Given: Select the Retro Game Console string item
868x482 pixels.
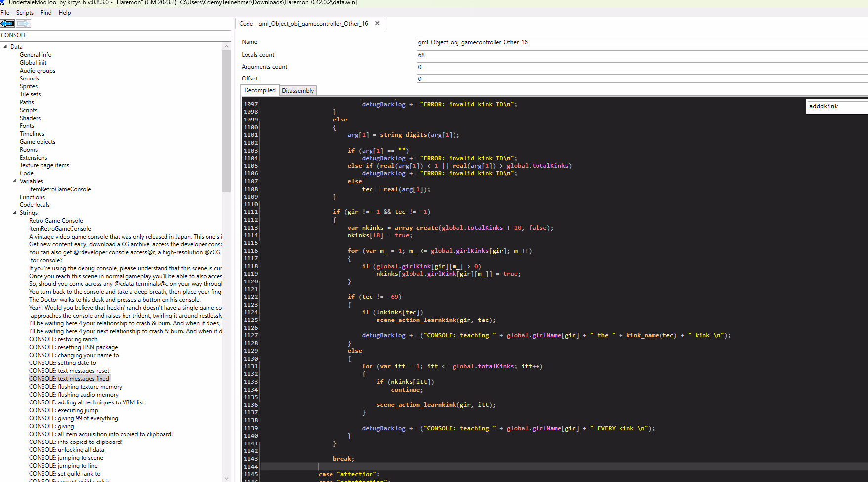Looking at the screenshot, I should tap(56, 221).
